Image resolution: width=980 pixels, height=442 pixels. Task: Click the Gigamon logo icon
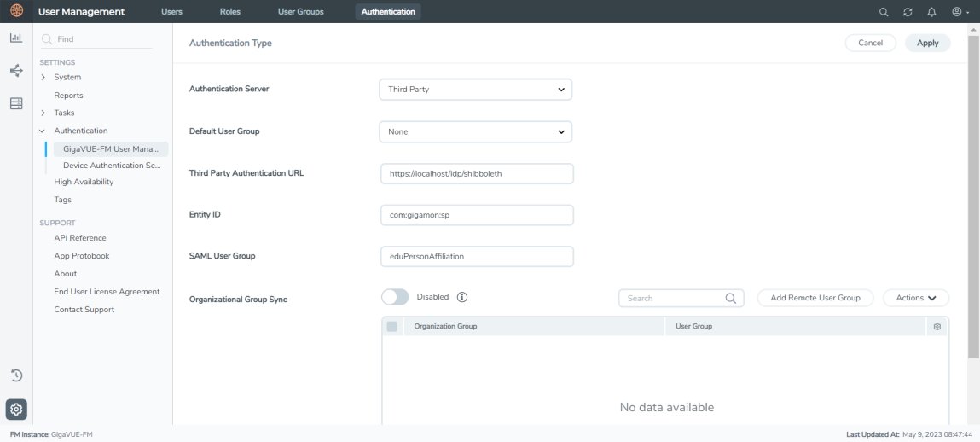pos(16,11)
